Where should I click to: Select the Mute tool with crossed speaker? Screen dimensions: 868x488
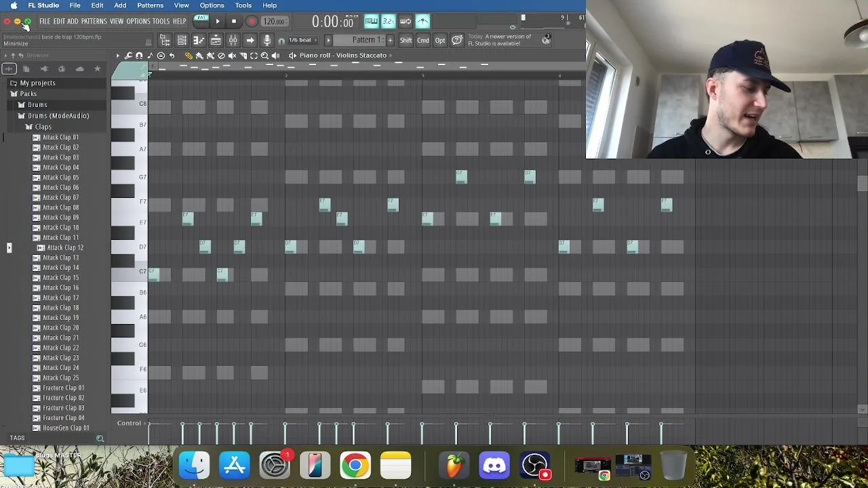(232, 56)
